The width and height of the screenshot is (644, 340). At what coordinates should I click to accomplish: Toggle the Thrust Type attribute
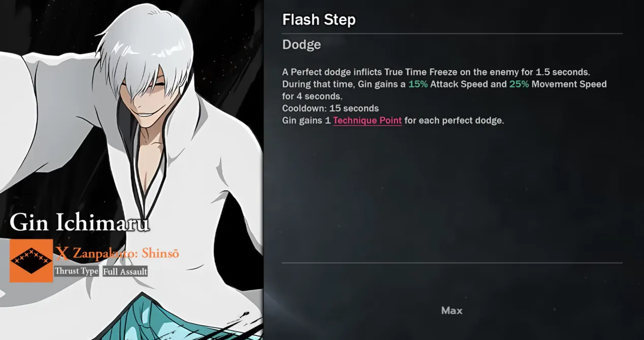(77, 271)
